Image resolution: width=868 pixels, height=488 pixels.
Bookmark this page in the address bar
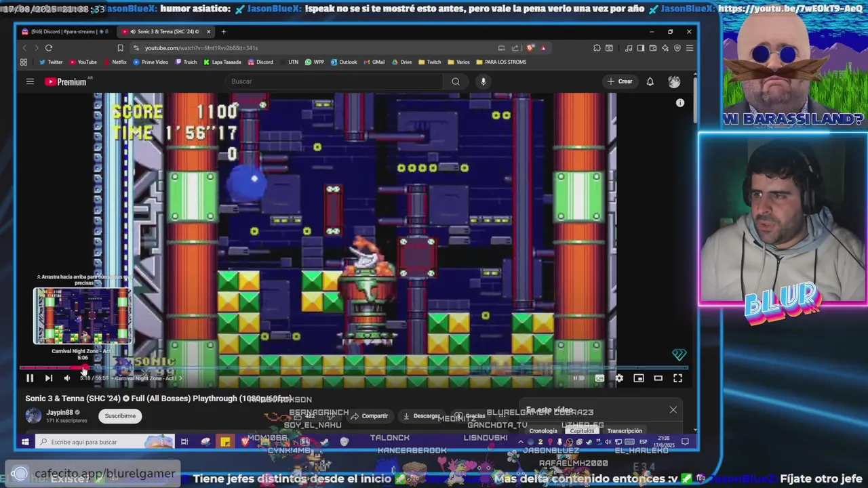coord(120,48)
